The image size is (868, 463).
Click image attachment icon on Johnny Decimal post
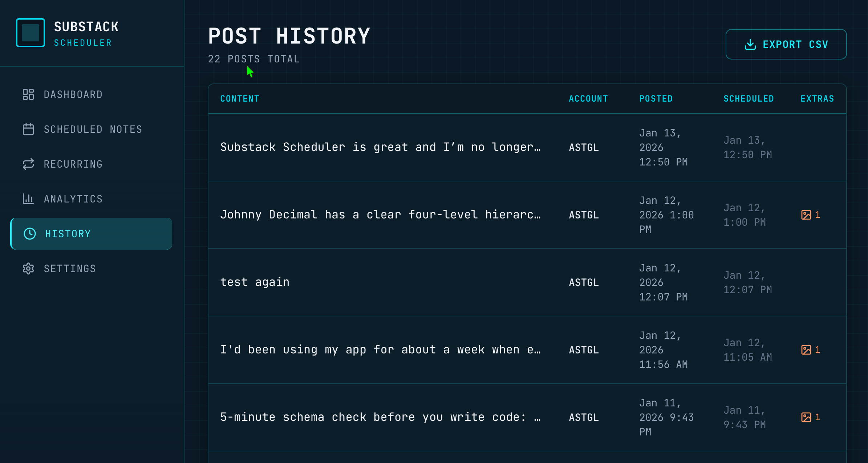[x=806, y=215]
